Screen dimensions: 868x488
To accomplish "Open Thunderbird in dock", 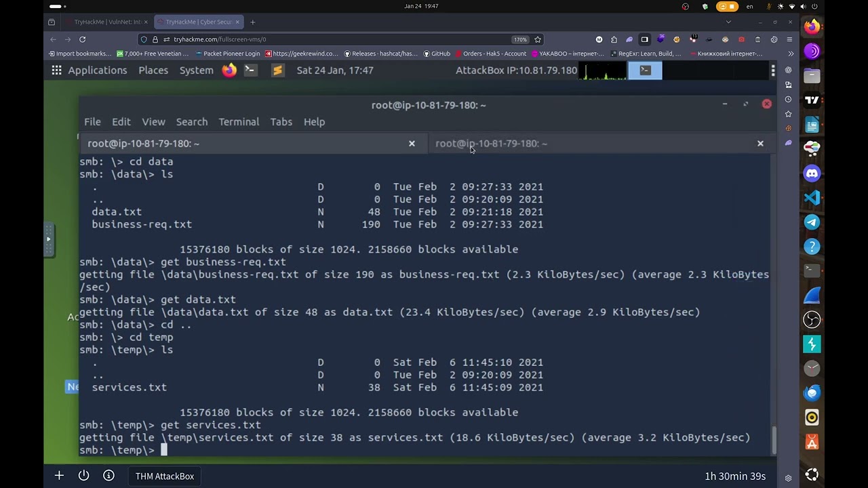I will click(x=812, y=393).
